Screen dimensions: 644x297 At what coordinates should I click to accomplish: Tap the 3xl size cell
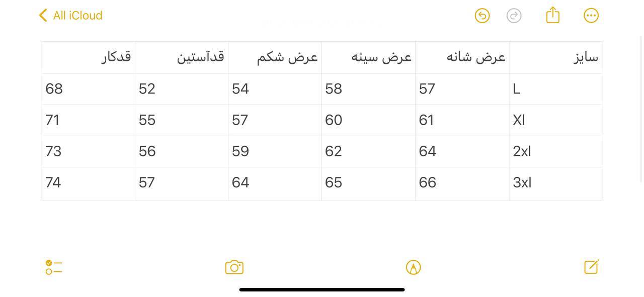[x=555, y=183]
